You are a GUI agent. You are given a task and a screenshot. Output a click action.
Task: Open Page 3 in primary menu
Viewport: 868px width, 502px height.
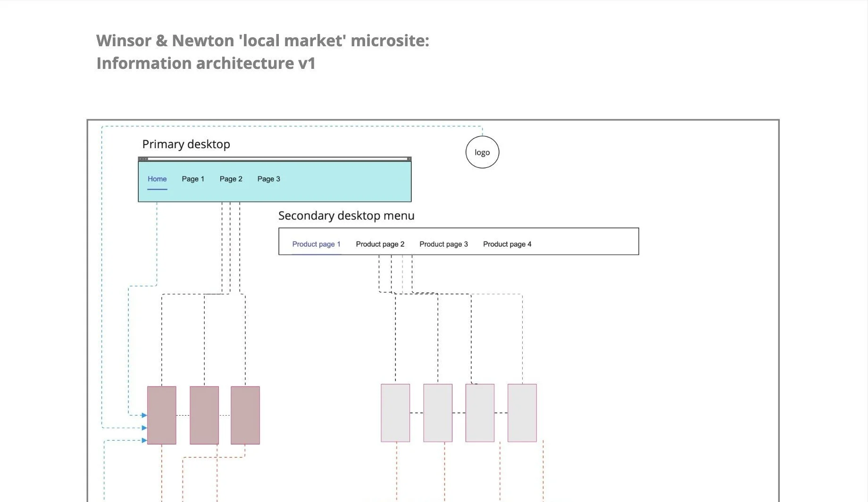pos(268,179)
